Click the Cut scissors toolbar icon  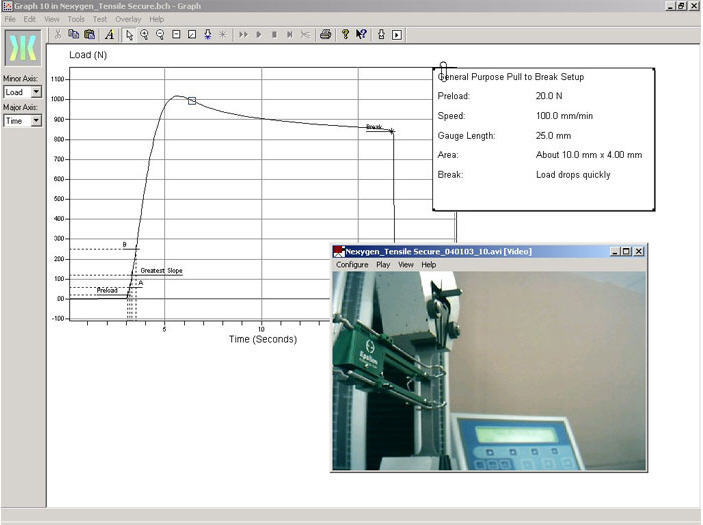(x=59, y=35)
